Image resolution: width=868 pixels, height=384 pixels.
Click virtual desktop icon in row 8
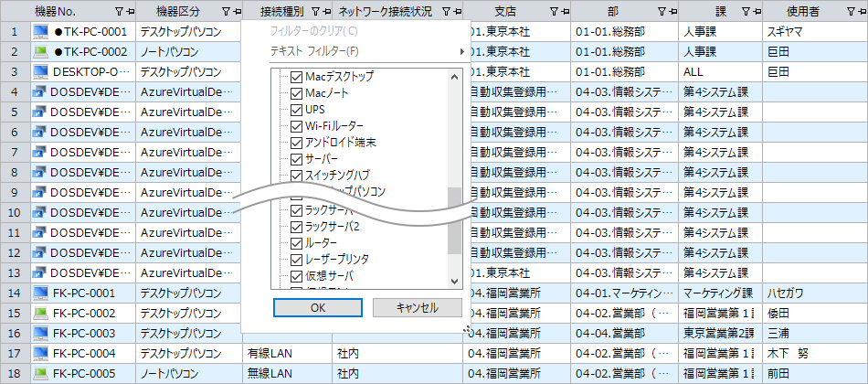(x=39, y=172)
